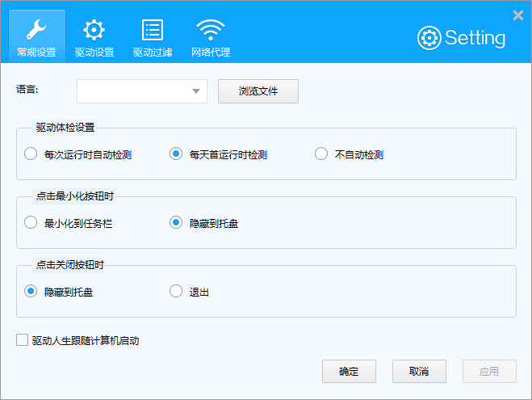Click the 驱动体检设置 group label

[65, 128]
